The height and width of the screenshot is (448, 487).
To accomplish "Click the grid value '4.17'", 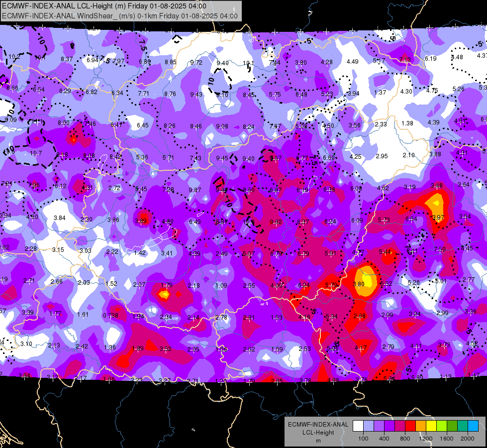I will (361, 347).
